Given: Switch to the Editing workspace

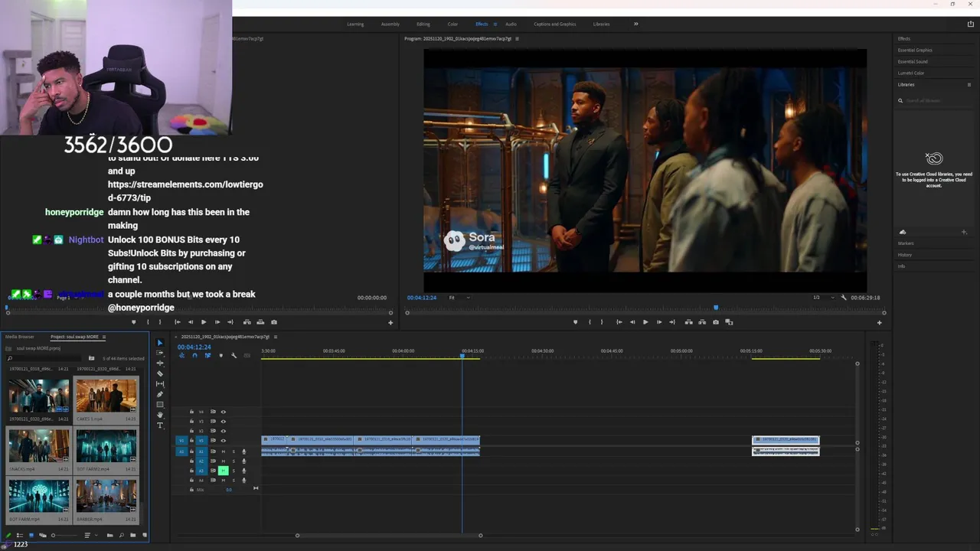Looking at the screenshot, I should click(x=423, y=24).
